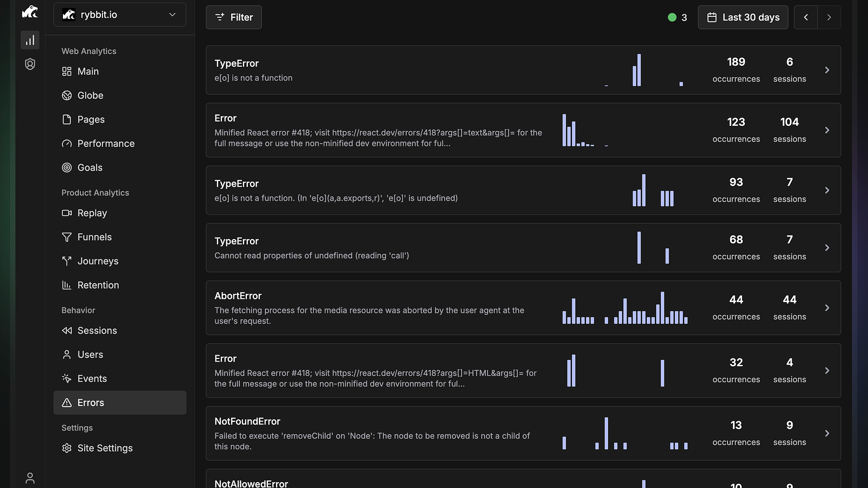Go to previous date range arrow
868x488 pixels.
(806, 17)
